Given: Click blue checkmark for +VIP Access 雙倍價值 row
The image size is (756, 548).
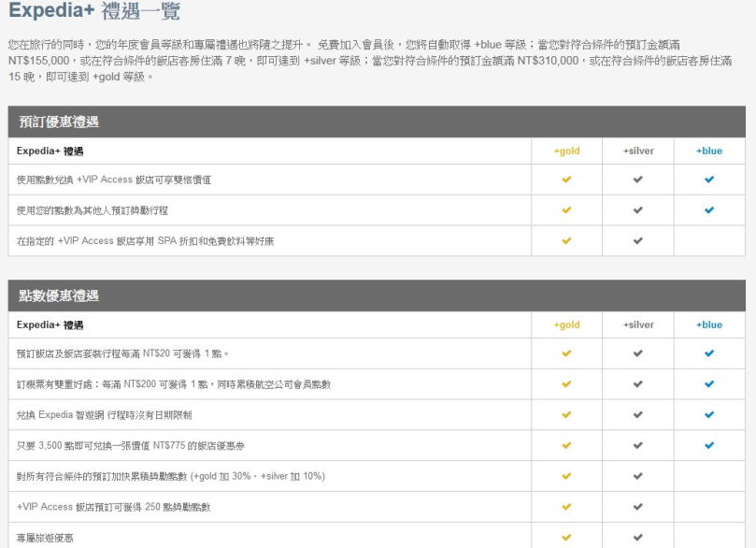Looking at the screenshot, I should click(709, 180).
